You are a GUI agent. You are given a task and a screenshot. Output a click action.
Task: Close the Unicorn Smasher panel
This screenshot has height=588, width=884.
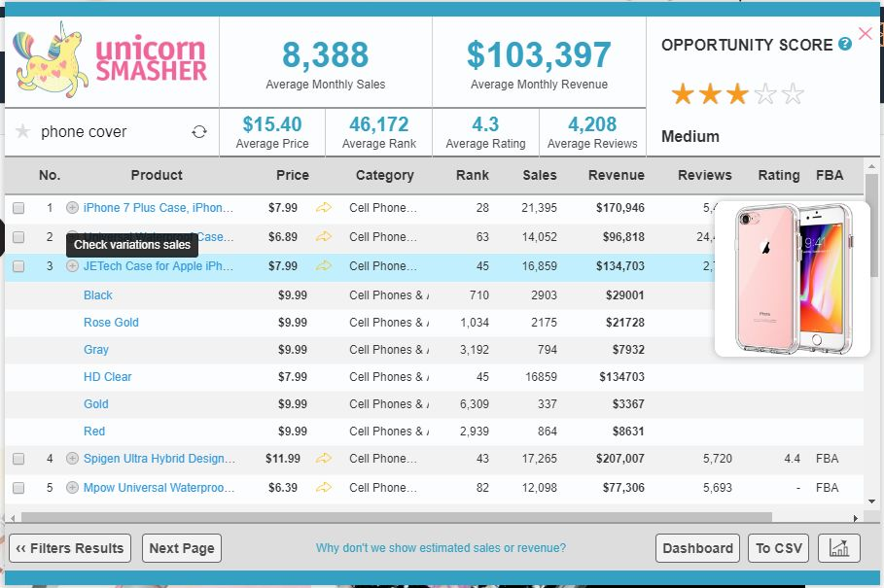click(x=866, y=34)
